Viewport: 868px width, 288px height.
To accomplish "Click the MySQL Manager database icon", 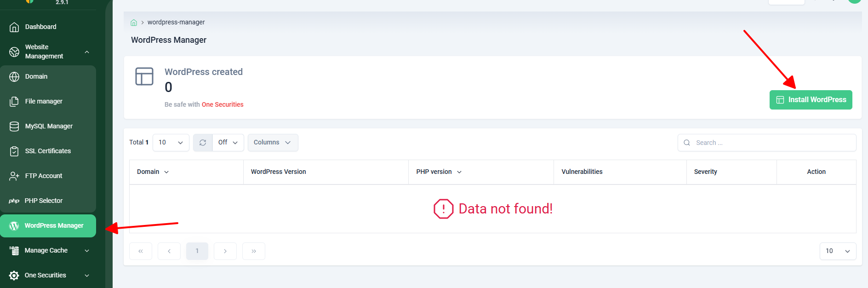I will click(x=14, y=127).
